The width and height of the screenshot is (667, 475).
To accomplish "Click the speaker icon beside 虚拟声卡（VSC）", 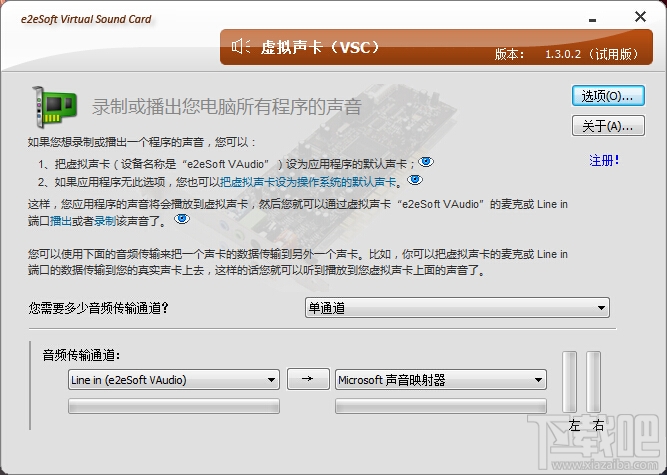I will coord(241,46).
